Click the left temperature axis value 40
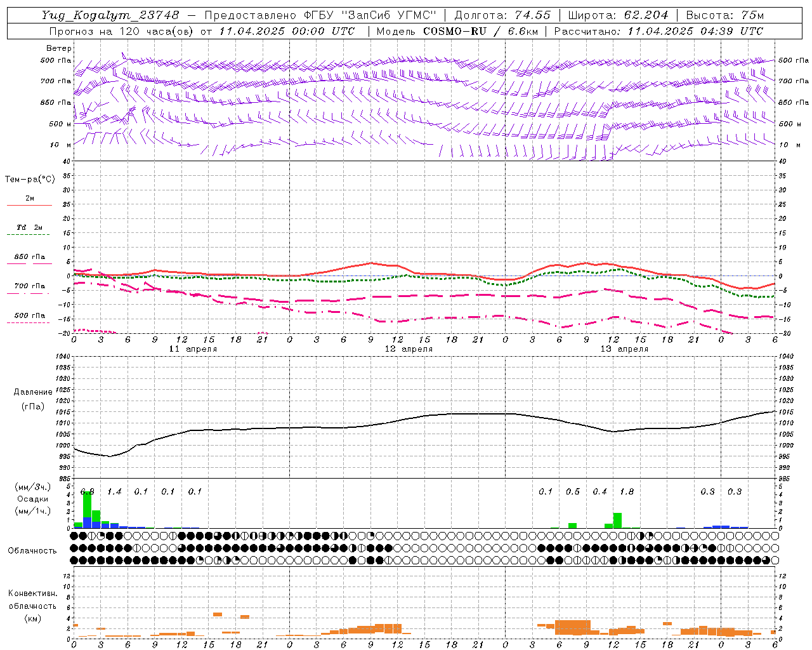The height and width of the screenshot is (650, 812). [66, 161]
